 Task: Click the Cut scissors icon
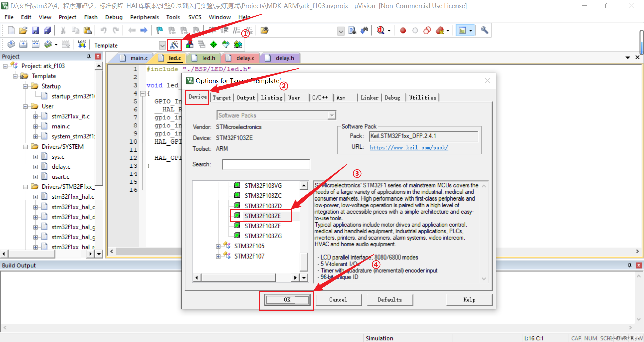click(x=63, y=31)
